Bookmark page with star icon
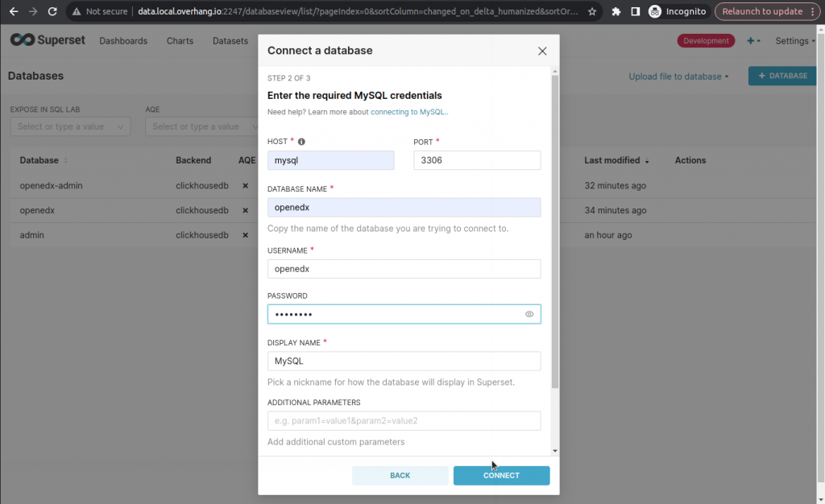Screen dimensions: 825x504 pyautogui.click(x=592, y=11)
